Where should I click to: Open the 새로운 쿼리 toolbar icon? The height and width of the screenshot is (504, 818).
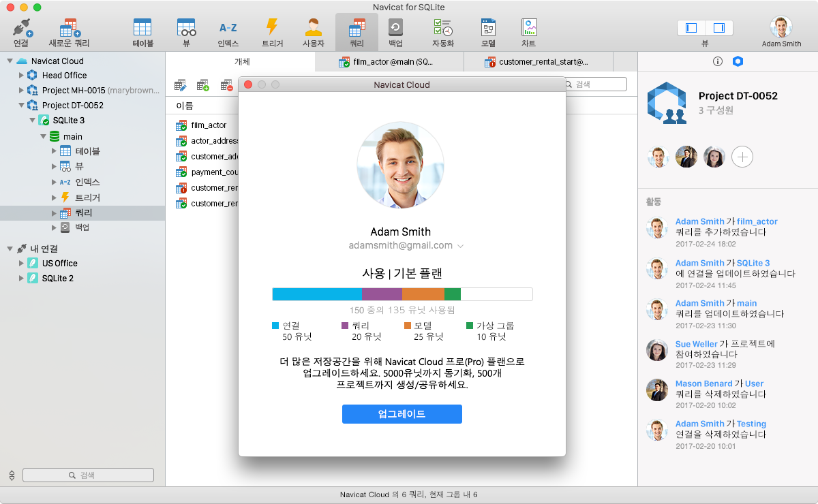click(68, 31)
